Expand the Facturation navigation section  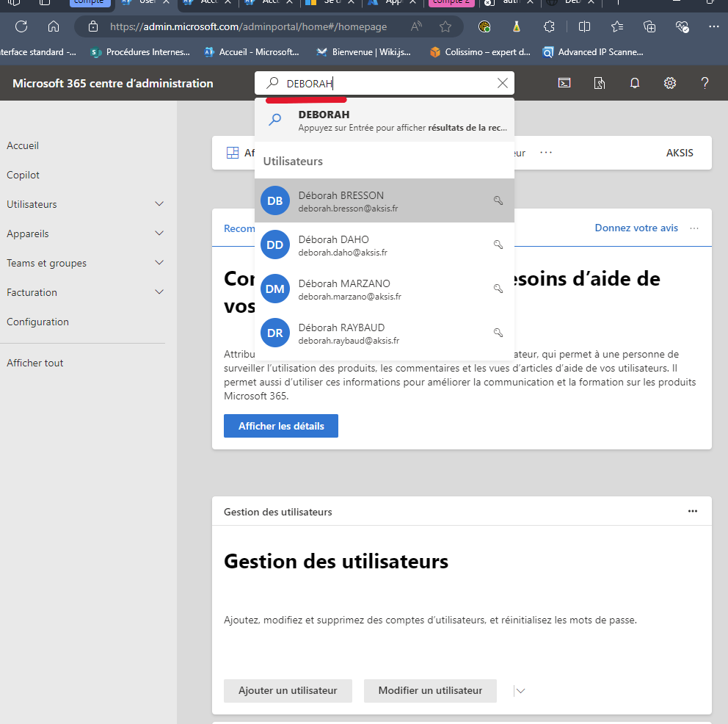click(159, 292)
